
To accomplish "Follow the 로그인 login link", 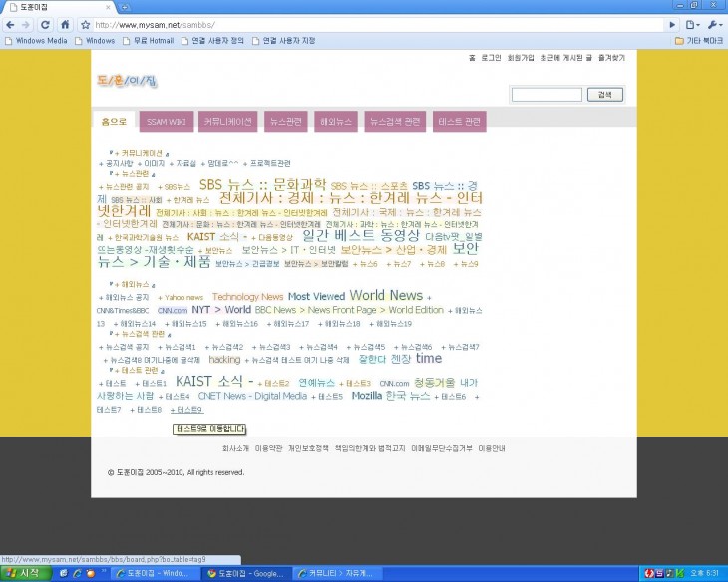I will point(491,58).
